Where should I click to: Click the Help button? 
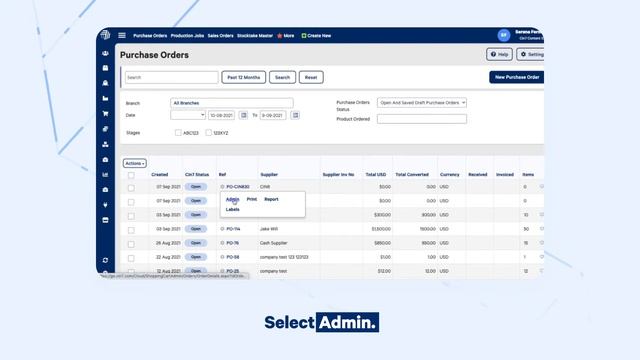coord(499,54)
